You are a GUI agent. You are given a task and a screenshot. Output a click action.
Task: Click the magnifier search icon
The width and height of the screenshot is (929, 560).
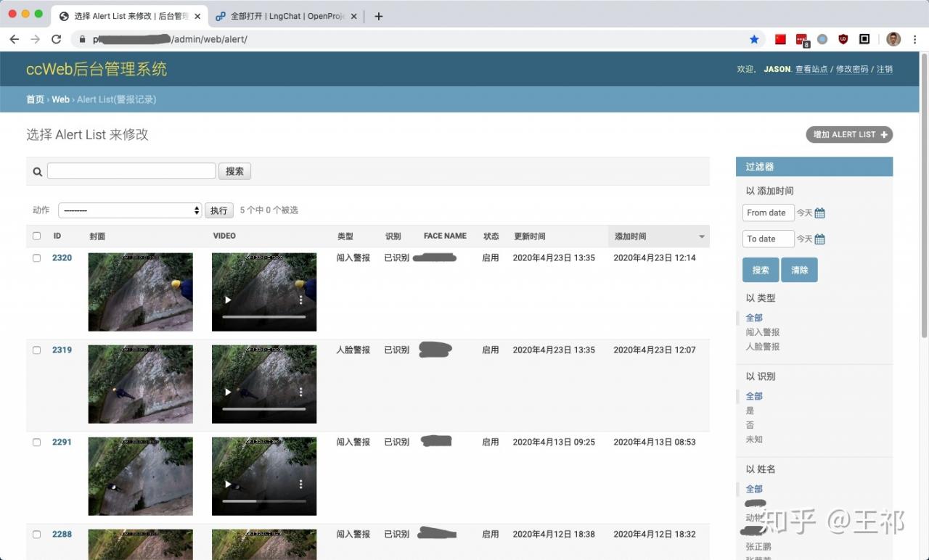pos(38,172)
